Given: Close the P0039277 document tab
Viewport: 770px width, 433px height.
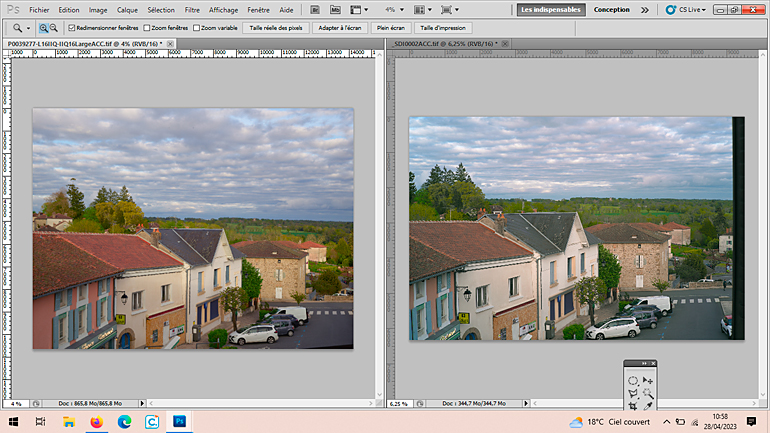Looking at the screenshot, I should point(170,44).
